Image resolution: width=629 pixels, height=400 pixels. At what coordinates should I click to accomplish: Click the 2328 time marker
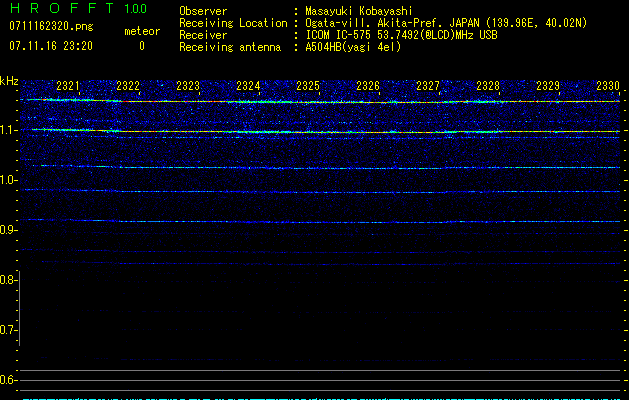[x=488, y=87]
